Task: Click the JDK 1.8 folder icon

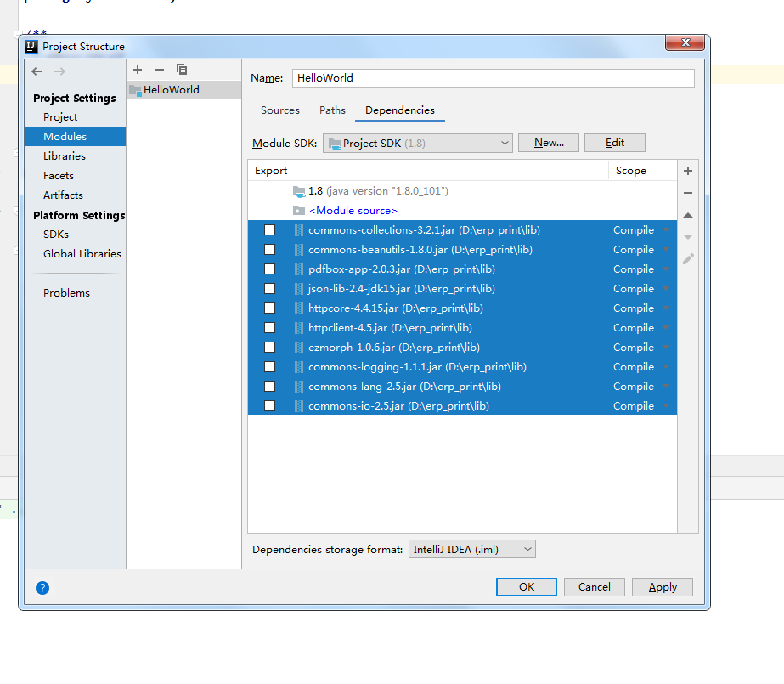Action: 299,191
